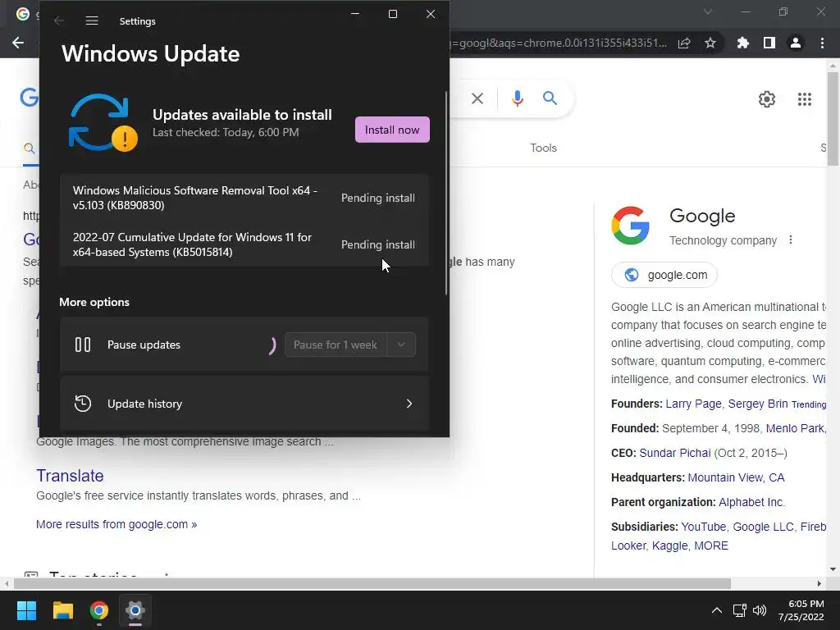Image resolution: width=840 pixels, height=630 pixels.
Task: Open Chrome tab search dropdown arrow
Action: [x=708, y=11]
